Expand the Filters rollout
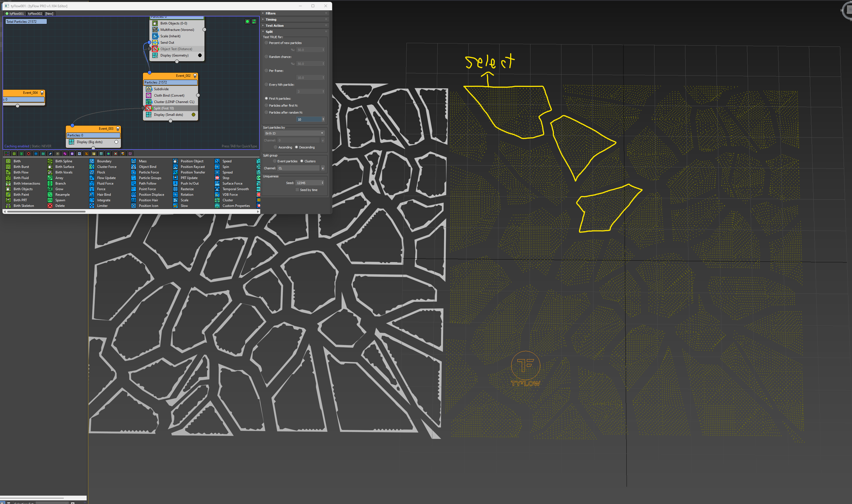The image size is (852, 504). click(271, 13)
